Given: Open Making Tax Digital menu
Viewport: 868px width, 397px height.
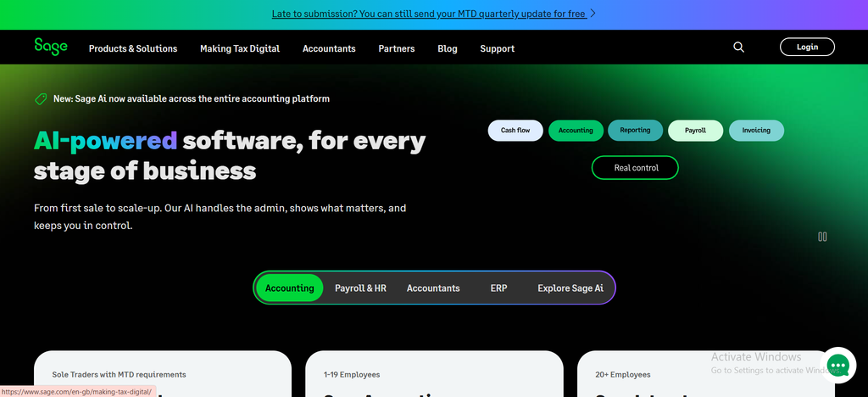Looking at the screenshot, I should (x=240, y=48).
